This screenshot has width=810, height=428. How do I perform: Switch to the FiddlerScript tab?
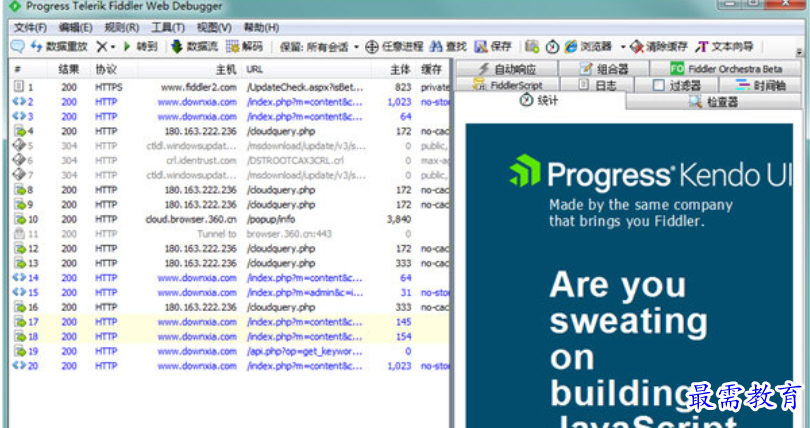[x=507, y=85]
